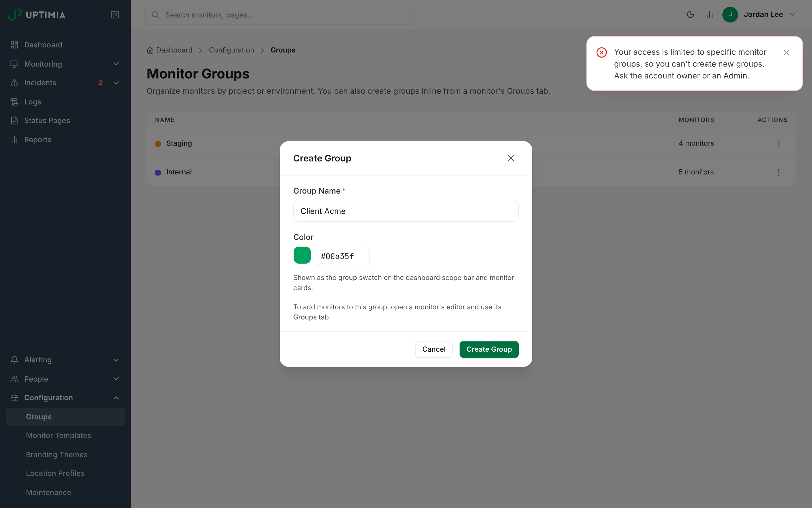Go to Dashboard in the sidebar
This screenshot has height=508, width=812.
[65, 45]
